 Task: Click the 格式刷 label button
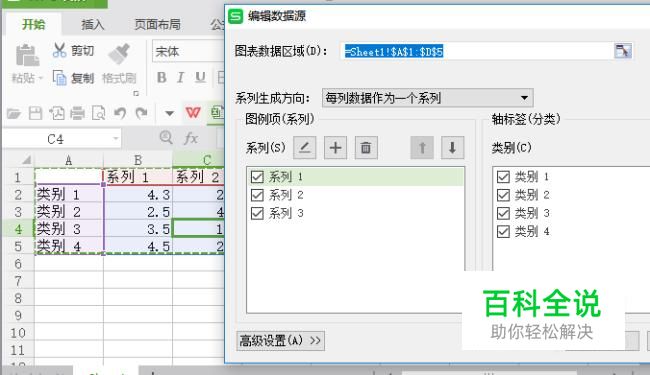coord(119,78)
